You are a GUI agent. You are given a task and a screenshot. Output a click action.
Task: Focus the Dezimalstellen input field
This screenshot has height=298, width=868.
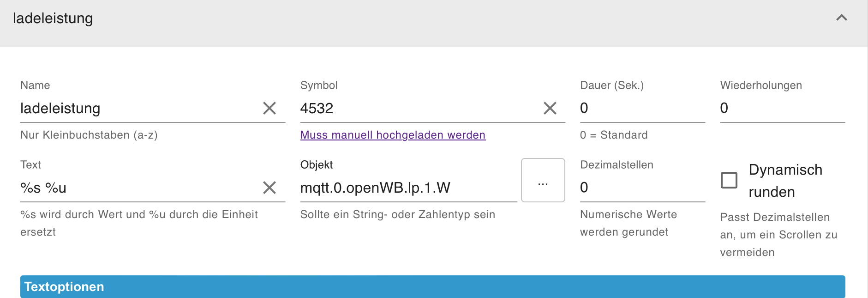[x=642, y=188]
